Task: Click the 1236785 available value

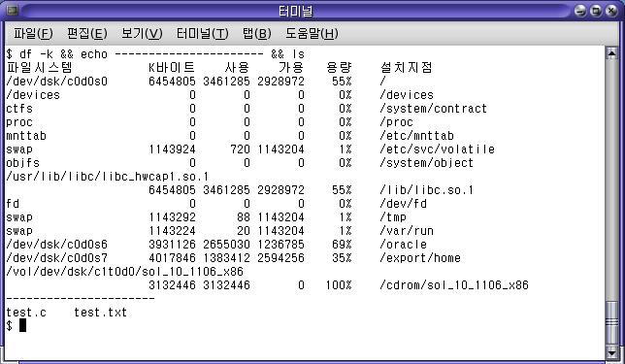Action: (280, 244)
